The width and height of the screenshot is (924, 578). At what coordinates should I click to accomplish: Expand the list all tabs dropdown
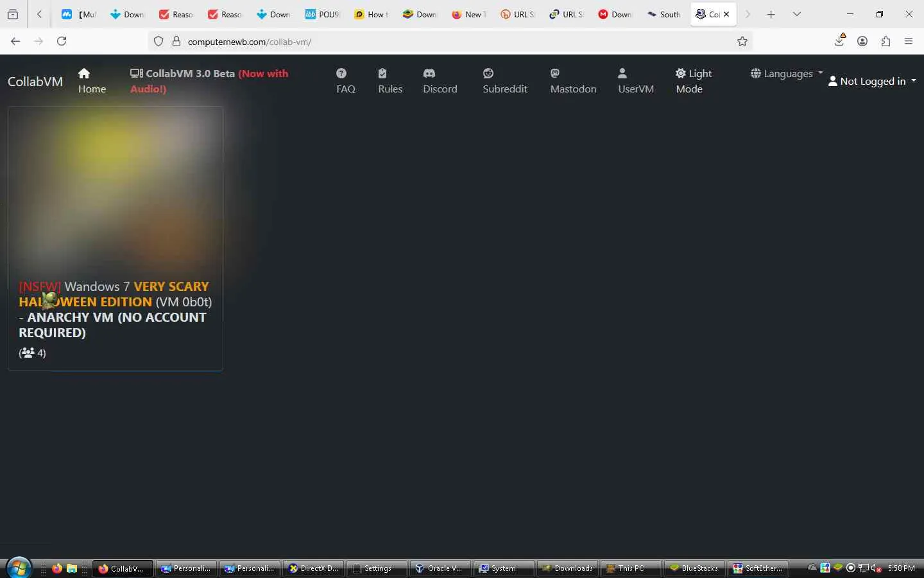797,14
